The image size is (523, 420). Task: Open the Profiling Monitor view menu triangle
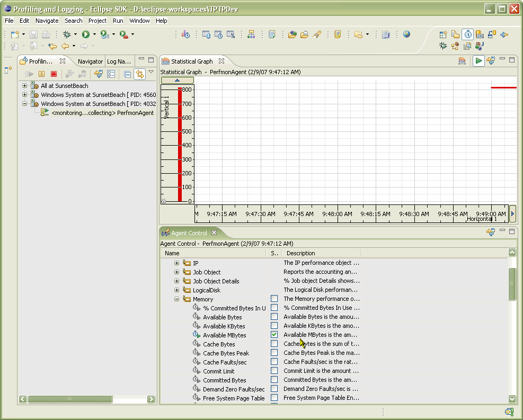pyautogui.click(x=151, y=72)
